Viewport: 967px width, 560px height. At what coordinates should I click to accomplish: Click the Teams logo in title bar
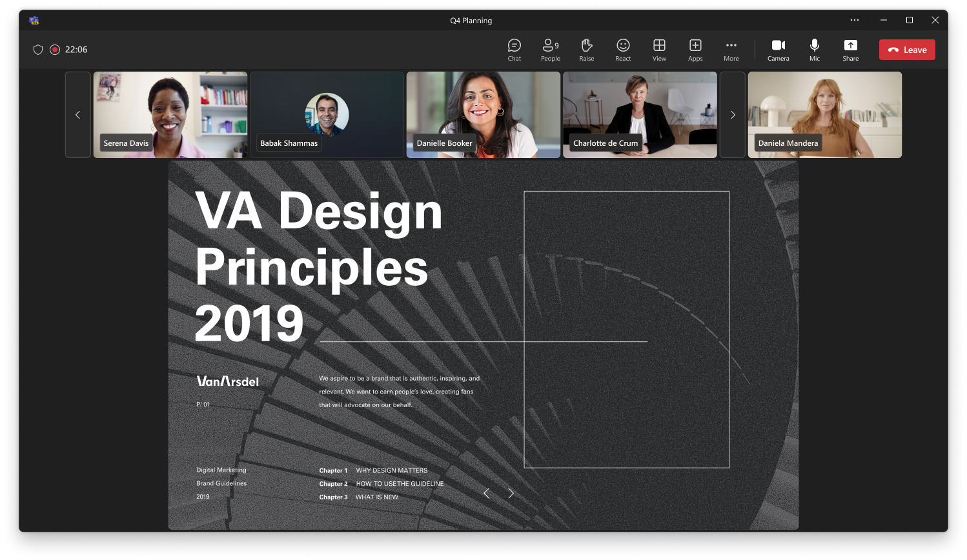(x=34, y=21)
